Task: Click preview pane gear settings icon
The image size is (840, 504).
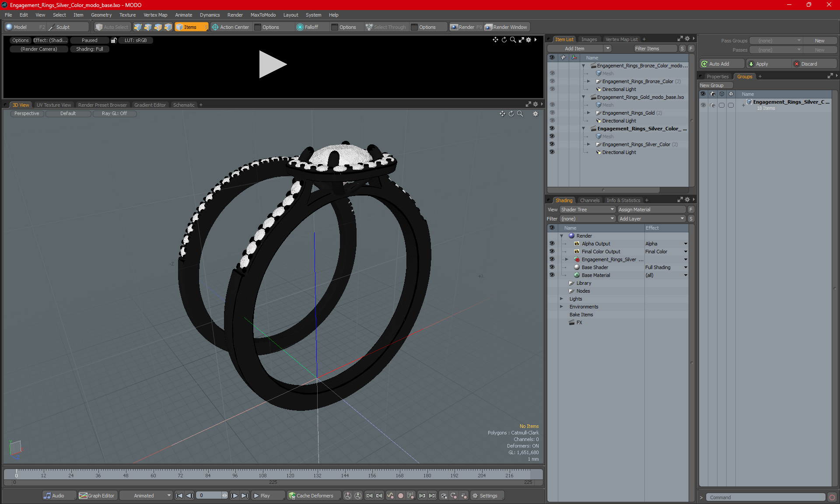Action: click(x=528, y=40)
